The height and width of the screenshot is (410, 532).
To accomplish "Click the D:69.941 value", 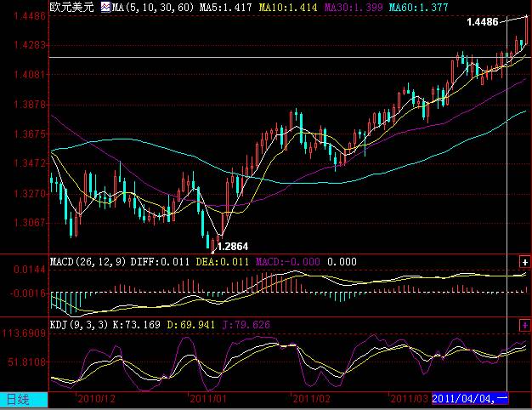I will (191, 325).
